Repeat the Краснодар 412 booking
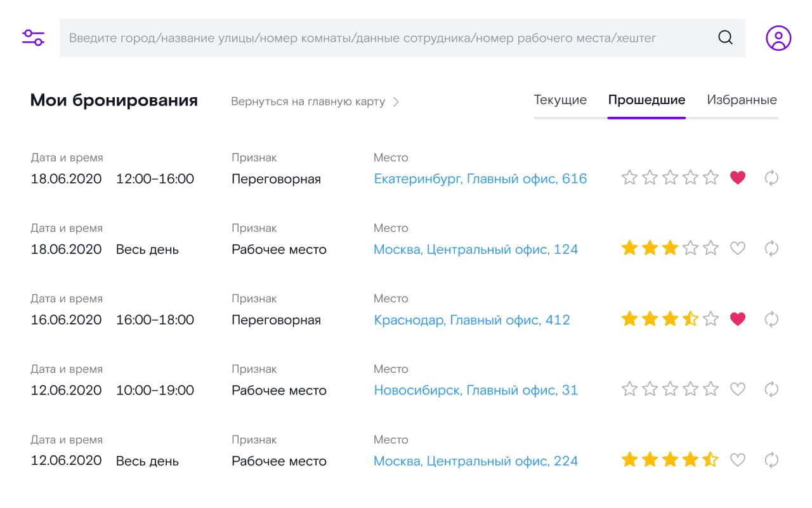Screen dimensions: 812x508 [771, 319]
